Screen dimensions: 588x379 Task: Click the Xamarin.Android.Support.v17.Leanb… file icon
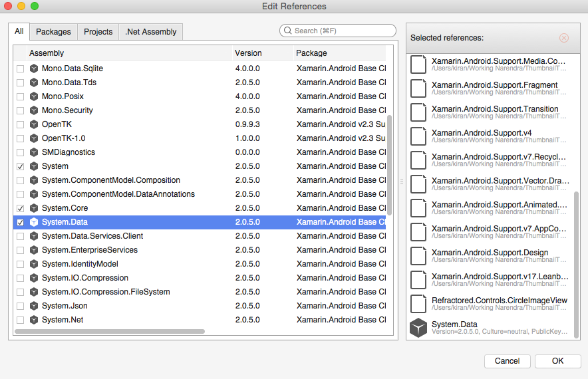(418, 280)
